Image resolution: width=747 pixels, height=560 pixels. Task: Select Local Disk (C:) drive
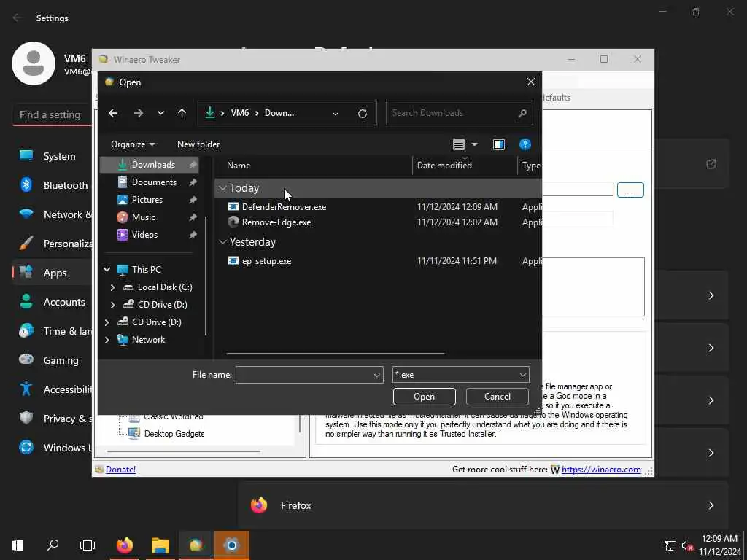tap(165, 287)
